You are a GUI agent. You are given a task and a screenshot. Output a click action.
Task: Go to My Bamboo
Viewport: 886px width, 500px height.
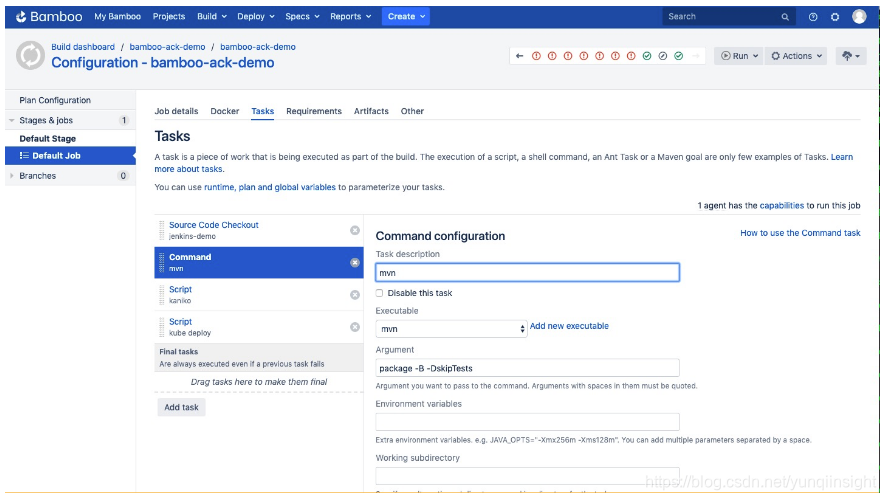[x=118, y=16]
